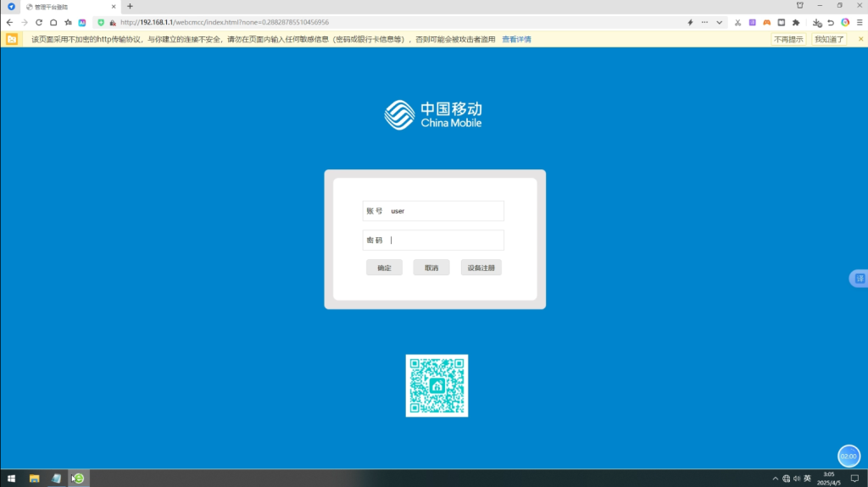Click the lightning speed mode icon
Viewport: 868px width, 487px height.
tap(690, 22)
